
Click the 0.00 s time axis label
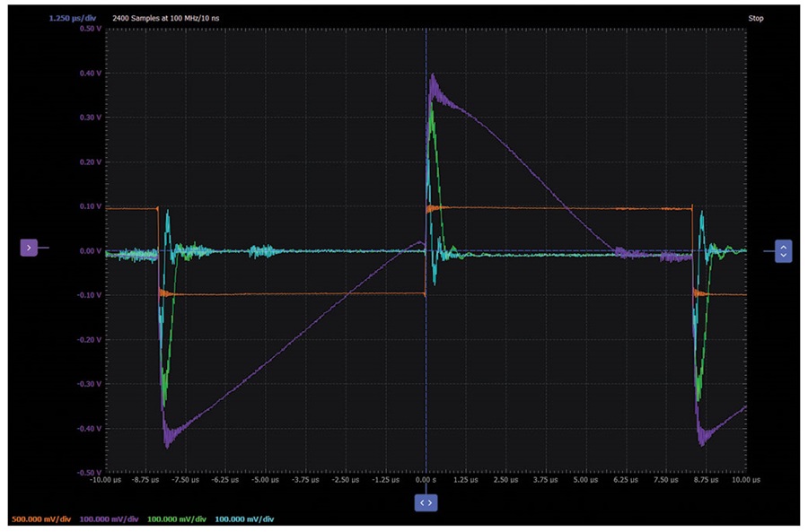426,479
